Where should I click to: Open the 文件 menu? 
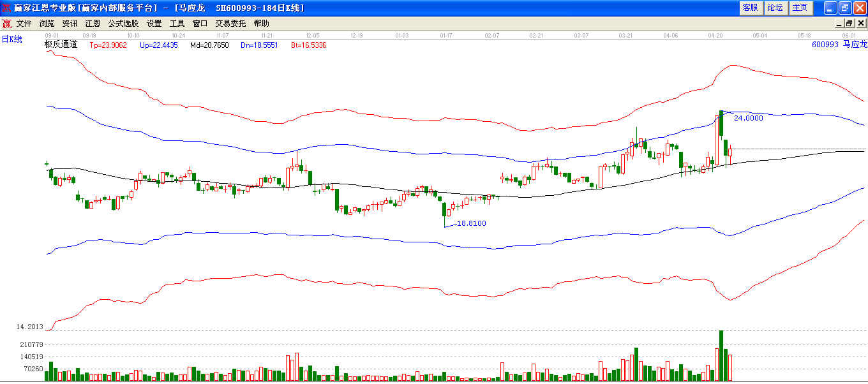point(24,24)
